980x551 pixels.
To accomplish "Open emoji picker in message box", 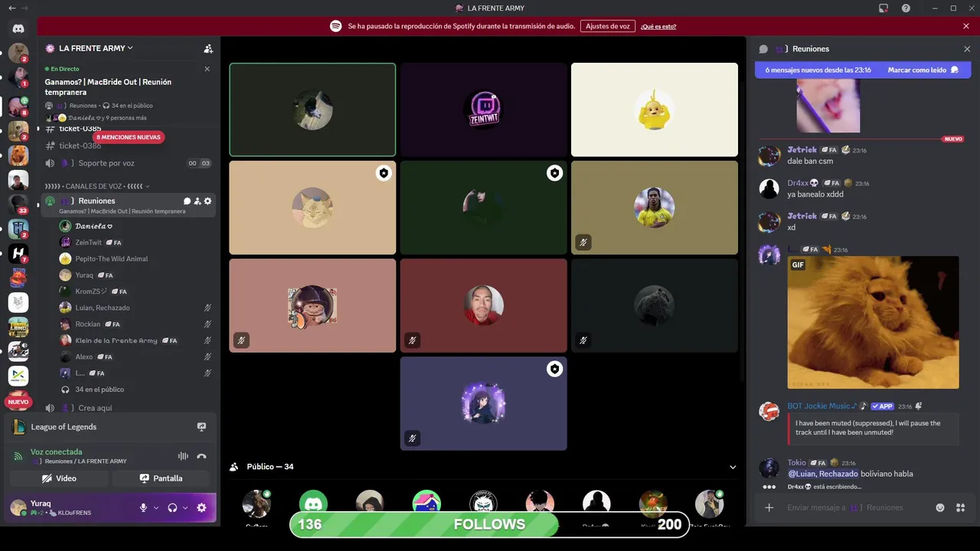I will [940, 507].
